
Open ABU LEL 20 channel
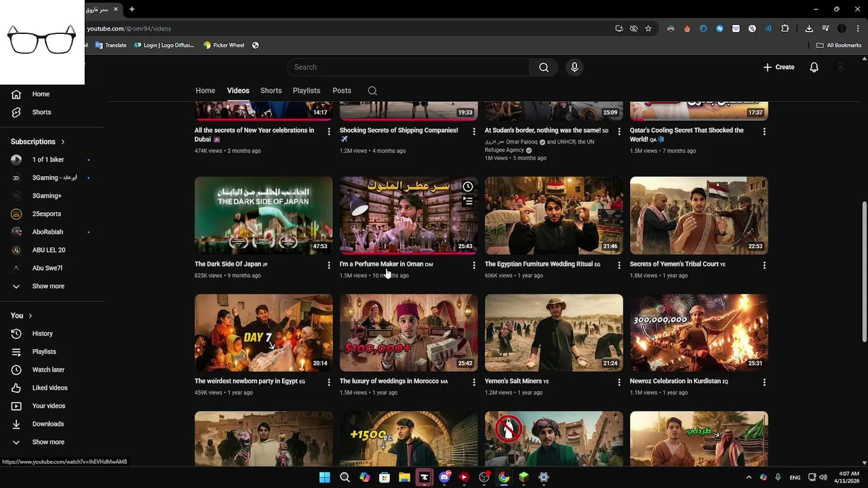click(x=52, y=250)
